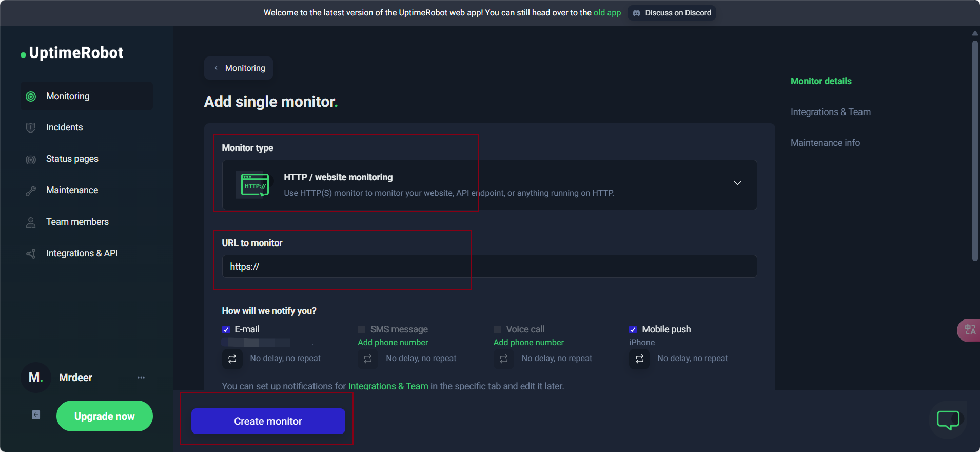980x452 pixels.
Task: Click No delay, no repeat under Mobile push
Action: 693,359
